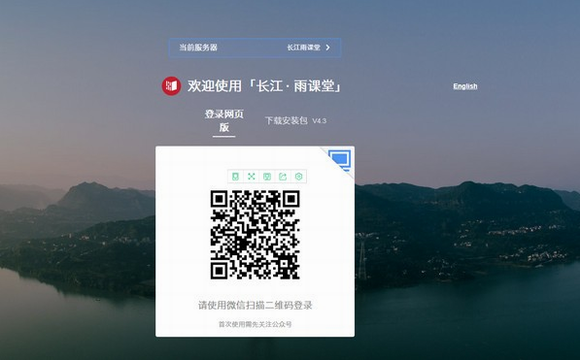Click the green share-arrow icon
The width and height of the screenshot is (580, 360).
click(283, 176)
